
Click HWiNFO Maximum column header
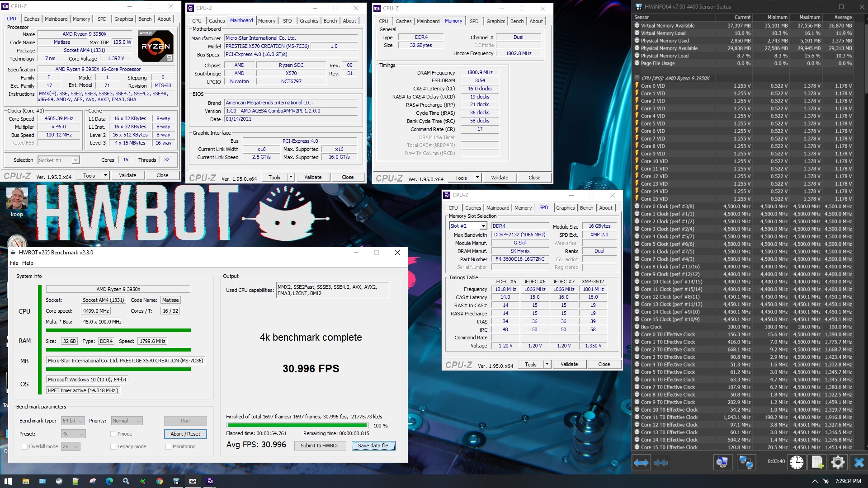coord(810,17)
